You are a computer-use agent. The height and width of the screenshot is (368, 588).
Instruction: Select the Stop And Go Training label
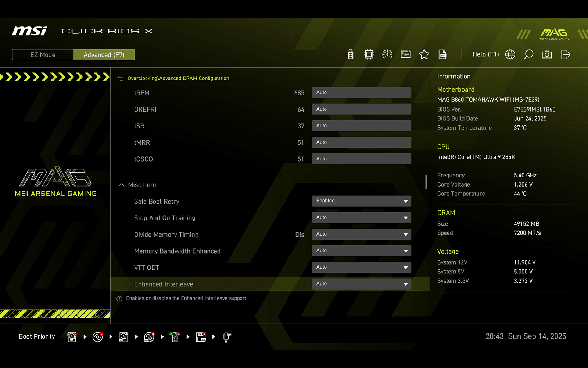[165, 218]
